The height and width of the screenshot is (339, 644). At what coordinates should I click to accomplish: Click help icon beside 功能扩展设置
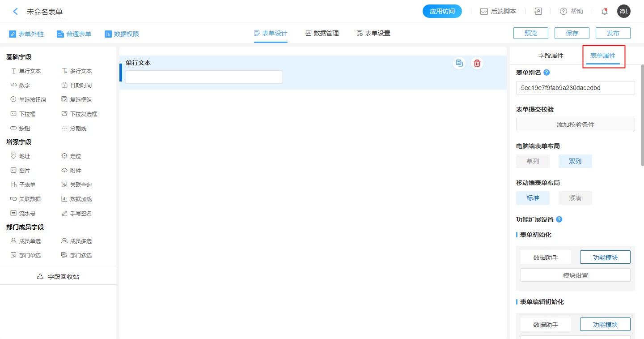pyautogui.click(x=559, y=219)
